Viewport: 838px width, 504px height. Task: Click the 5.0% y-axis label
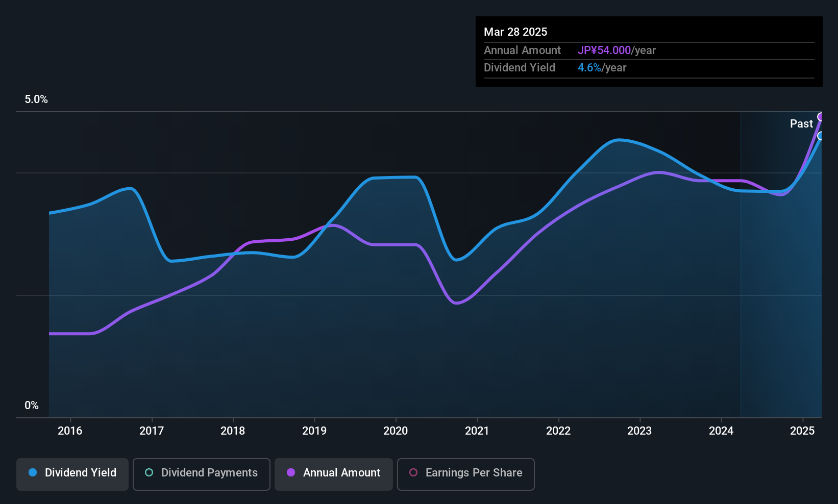(36, 99)
